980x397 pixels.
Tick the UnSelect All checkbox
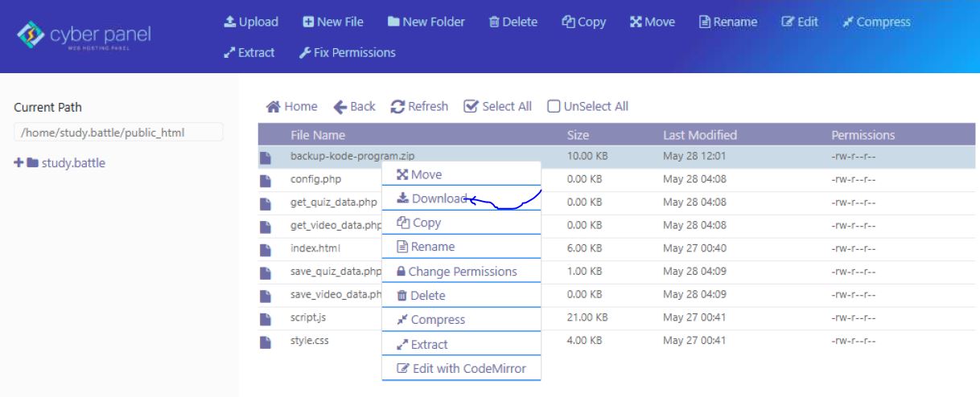pyautogui.click(x=554, y=107)
